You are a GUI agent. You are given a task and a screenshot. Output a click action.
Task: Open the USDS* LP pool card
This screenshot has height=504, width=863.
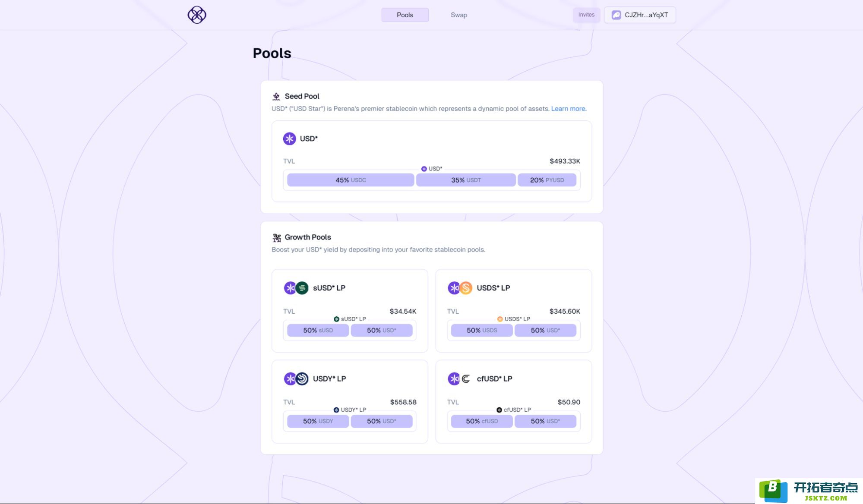click(514, 311)
